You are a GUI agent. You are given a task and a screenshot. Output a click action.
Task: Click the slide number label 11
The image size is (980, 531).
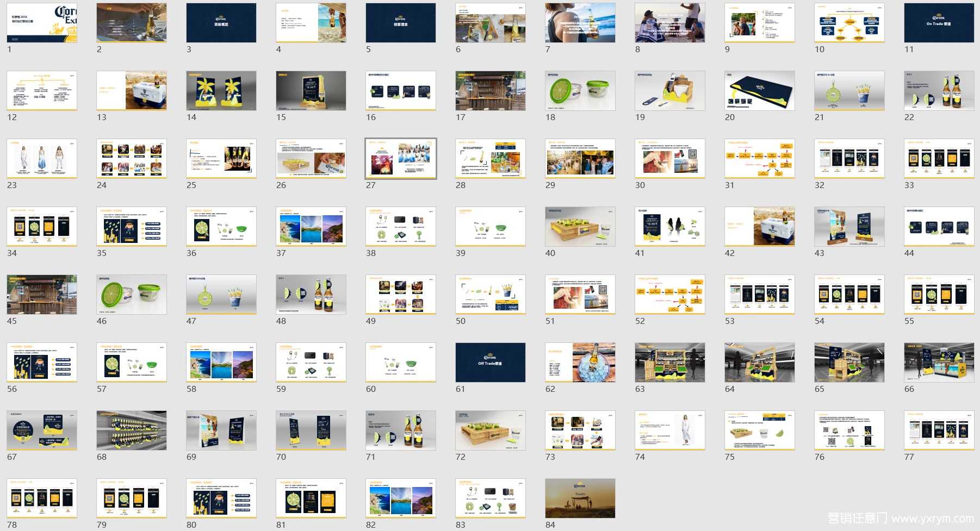(x=909, y=49)
